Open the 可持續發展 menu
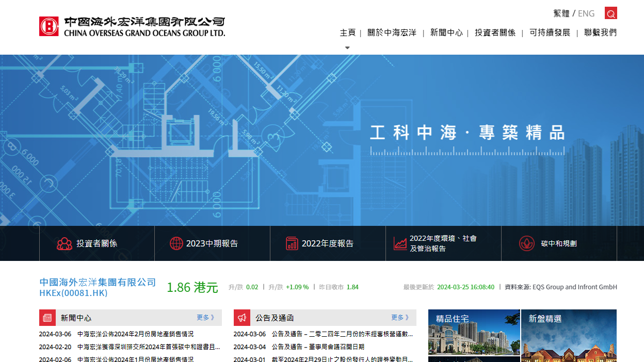The height and width of the screenshot is (362, 644). (550, 32)
